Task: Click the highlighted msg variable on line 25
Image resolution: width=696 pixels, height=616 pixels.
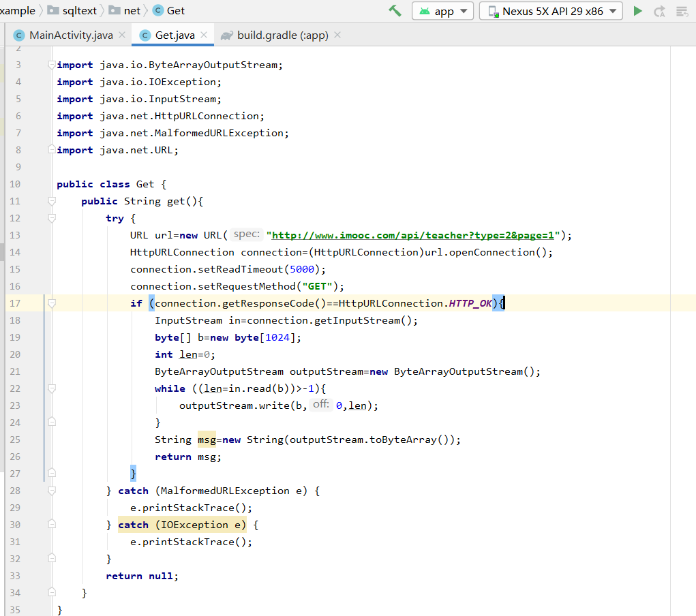Action: coord(207,440)
